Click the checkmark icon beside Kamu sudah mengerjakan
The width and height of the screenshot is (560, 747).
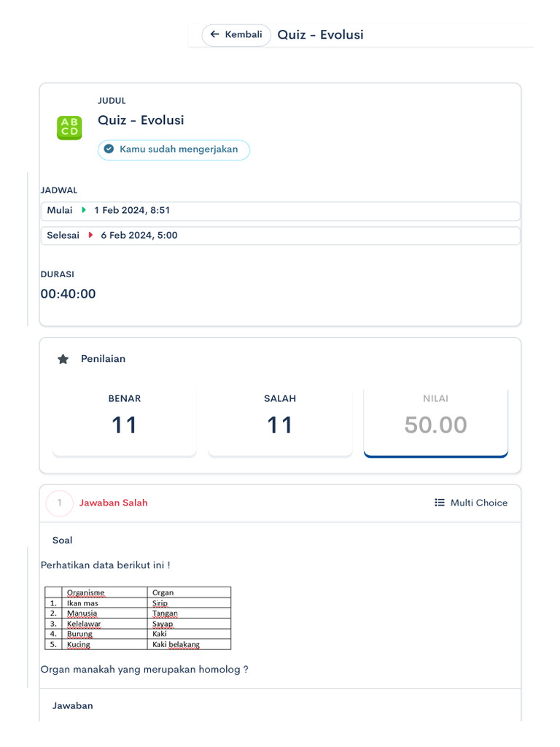tap(109, 150)
